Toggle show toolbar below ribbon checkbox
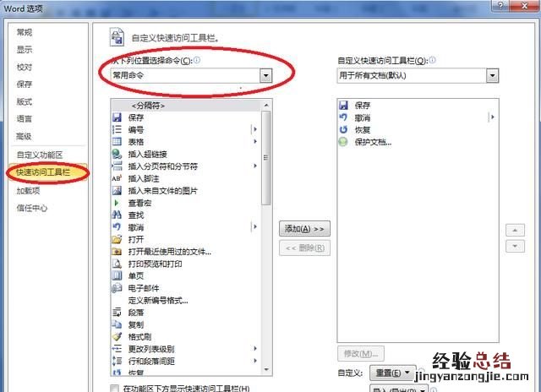The height and width of the screenshot is (392, 541). pos(114,389)
